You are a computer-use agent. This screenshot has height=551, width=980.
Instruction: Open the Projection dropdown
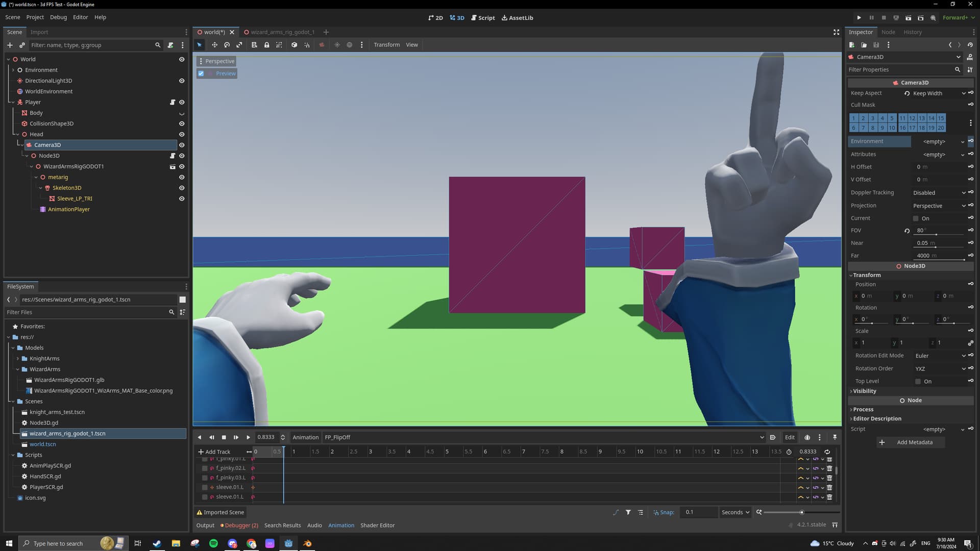(x=939, y=206)
